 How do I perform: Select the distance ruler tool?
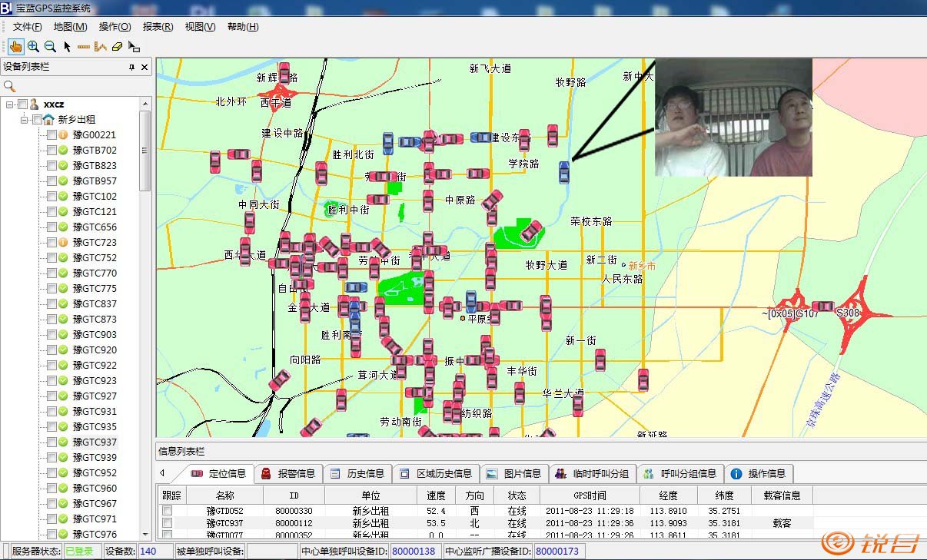click(x=84, y=47)
